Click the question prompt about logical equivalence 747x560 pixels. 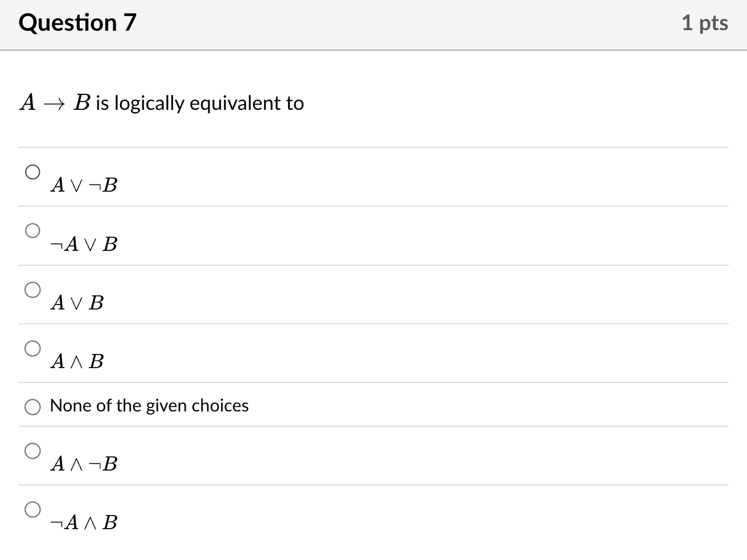tap(162, 103)
